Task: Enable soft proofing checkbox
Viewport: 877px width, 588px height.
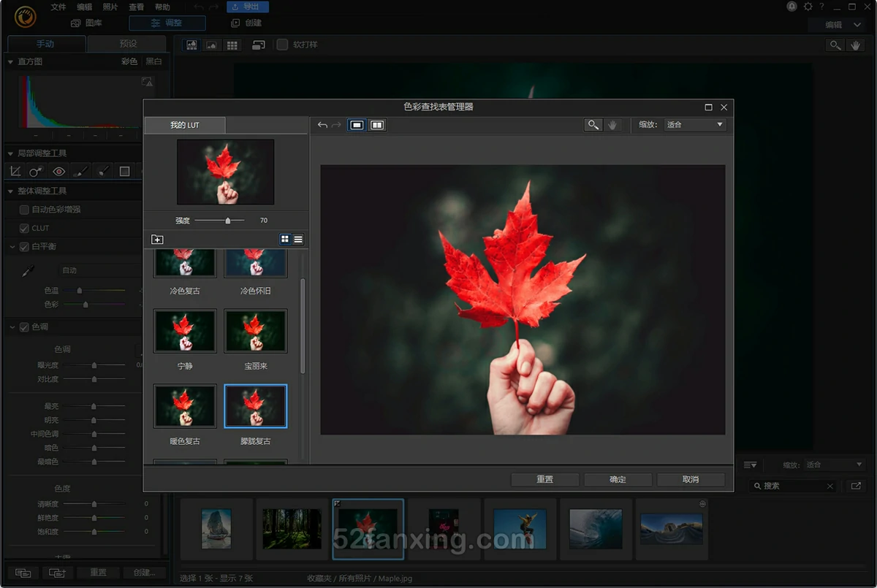Action: tap(282, 45)
